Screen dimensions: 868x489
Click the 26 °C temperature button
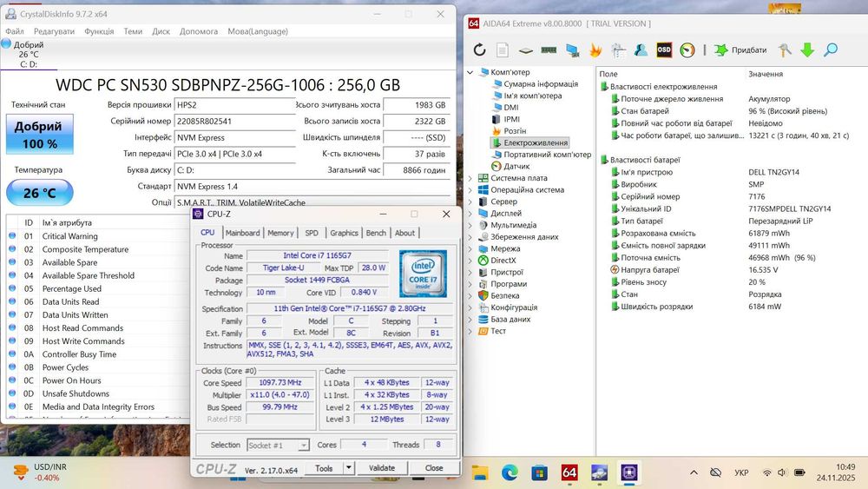(x=39, y=193)
